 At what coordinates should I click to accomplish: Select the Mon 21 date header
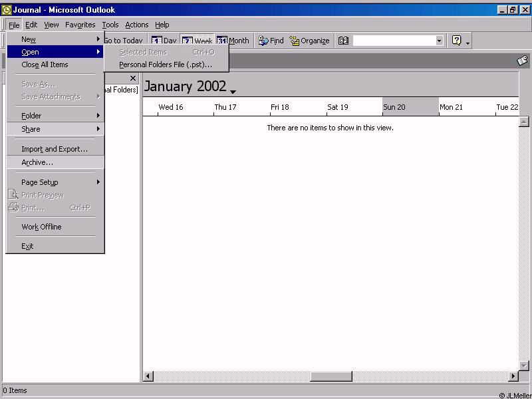[x=451, y=107]
